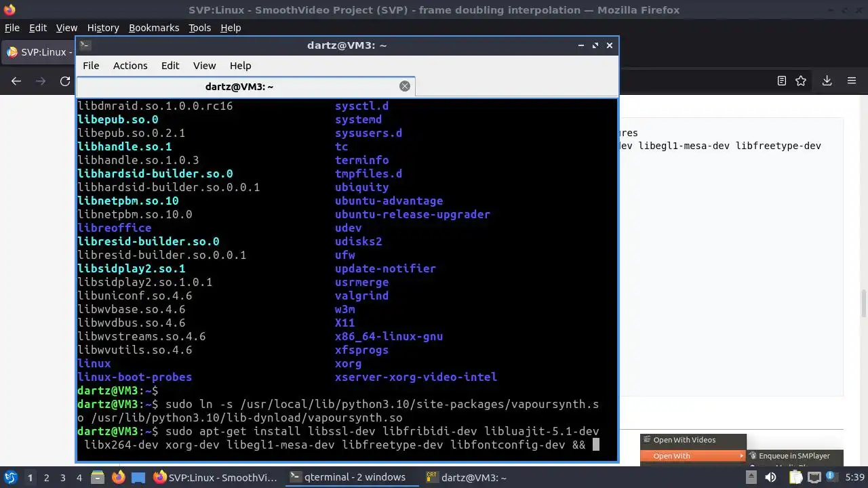The width and height of the screenshot is (868, 488).
Task: Switch to virtual desktop 3
Action: point(62,477)
